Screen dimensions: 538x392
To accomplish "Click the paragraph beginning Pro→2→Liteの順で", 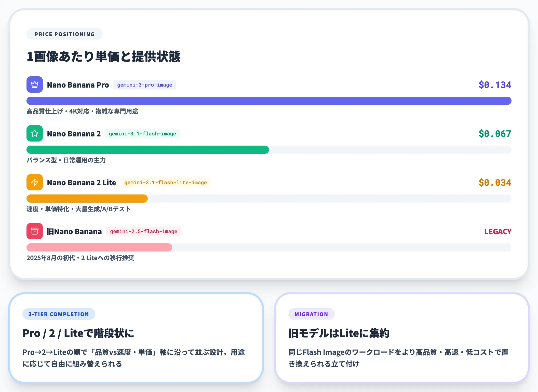I will (x=134, y=358).
